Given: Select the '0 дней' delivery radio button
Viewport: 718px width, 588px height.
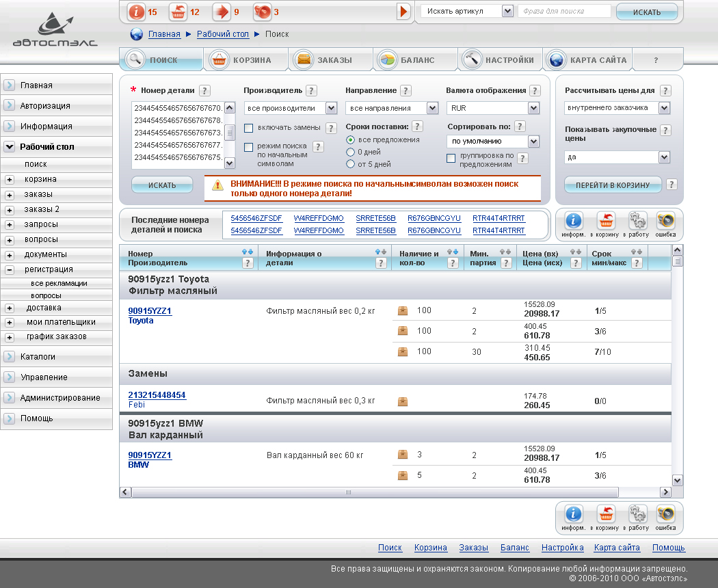Looking at the screenshot, I should click(351, 152).
